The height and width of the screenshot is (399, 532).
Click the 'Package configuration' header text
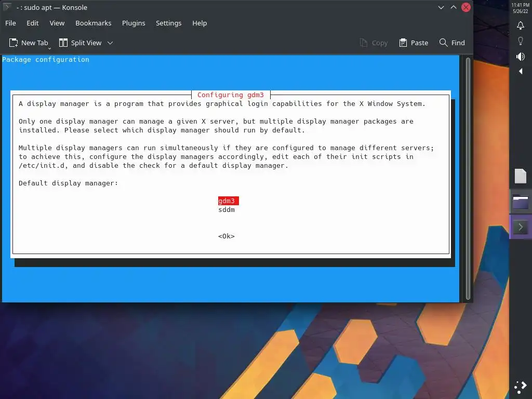click(46, 59)
